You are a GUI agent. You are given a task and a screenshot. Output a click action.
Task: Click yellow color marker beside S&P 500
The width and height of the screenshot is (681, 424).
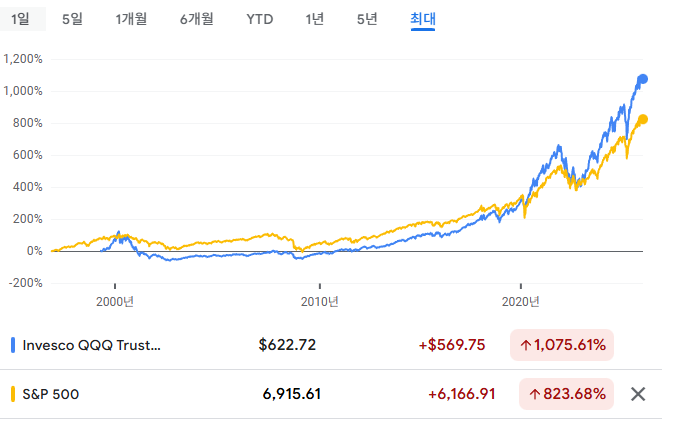tap(12, 394)
